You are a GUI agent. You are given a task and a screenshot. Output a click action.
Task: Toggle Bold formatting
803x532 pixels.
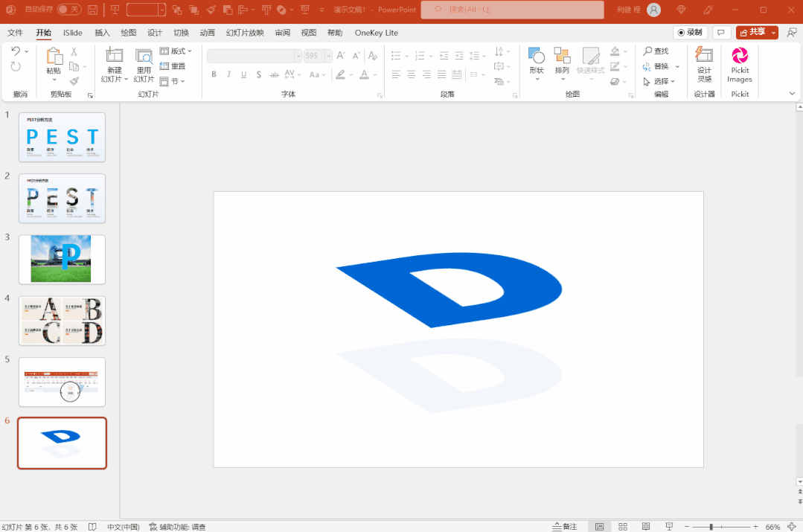[x=214, y=74]
